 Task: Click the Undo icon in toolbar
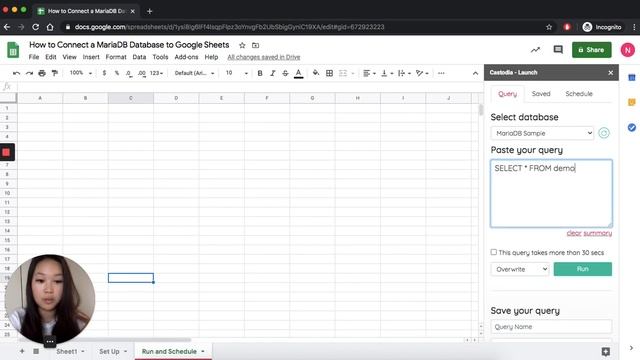coord(16,73)
